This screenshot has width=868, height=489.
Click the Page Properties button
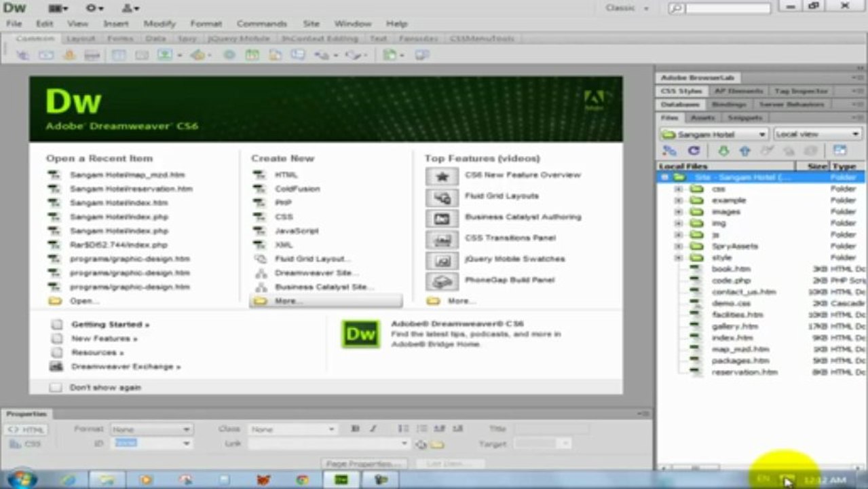point(364,464)
